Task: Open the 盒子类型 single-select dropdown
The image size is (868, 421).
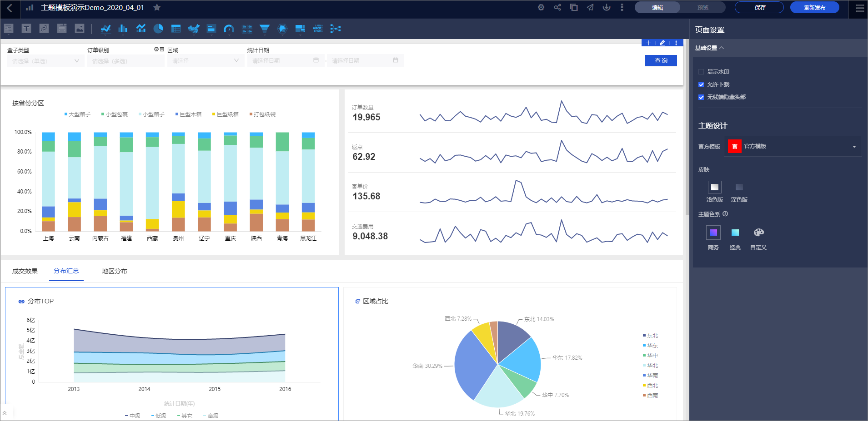Action: [45, 61]
